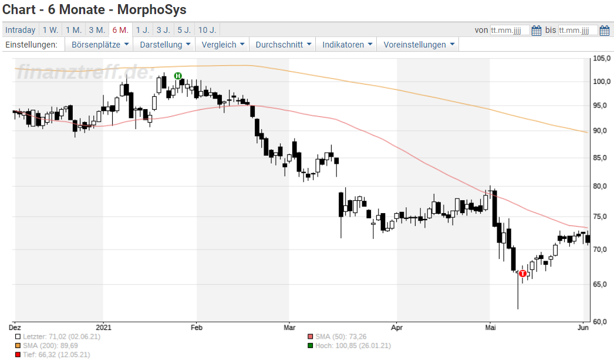Click the 'Feb' x-axis label
Image resolution: width=614 pixels, height=364 pixels.
pyautogui.click(x=197, y=328)
